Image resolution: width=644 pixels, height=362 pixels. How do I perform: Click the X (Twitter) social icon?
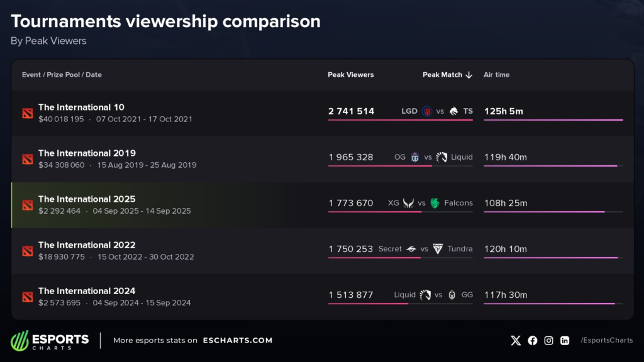pyautogui.click(x=516, y=341)
